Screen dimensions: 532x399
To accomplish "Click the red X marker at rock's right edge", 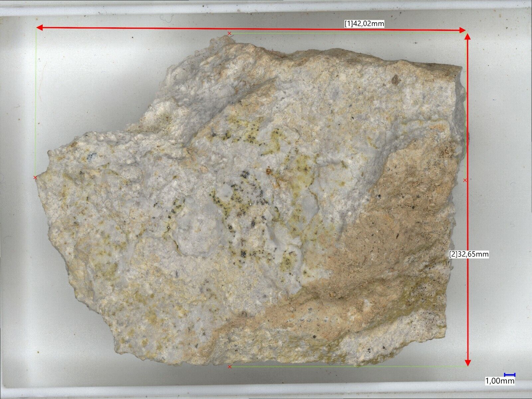I will coord(465,180).
